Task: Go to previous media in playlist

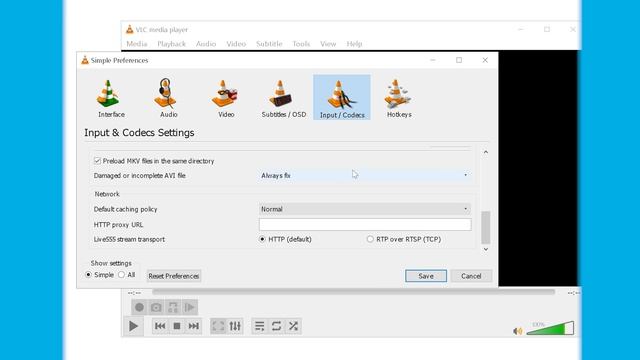Action: click(160, 326)
